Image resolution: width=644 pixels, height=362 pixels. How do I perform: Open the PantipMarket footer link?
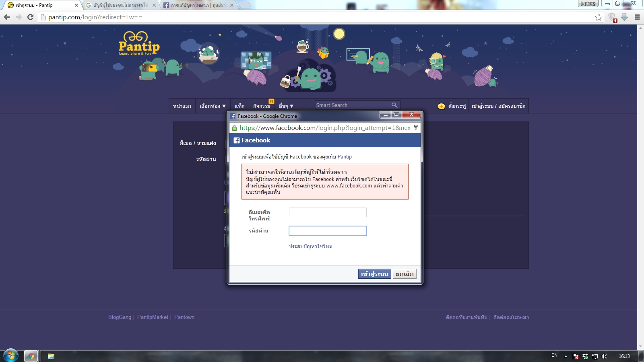(x=153, y=317)
